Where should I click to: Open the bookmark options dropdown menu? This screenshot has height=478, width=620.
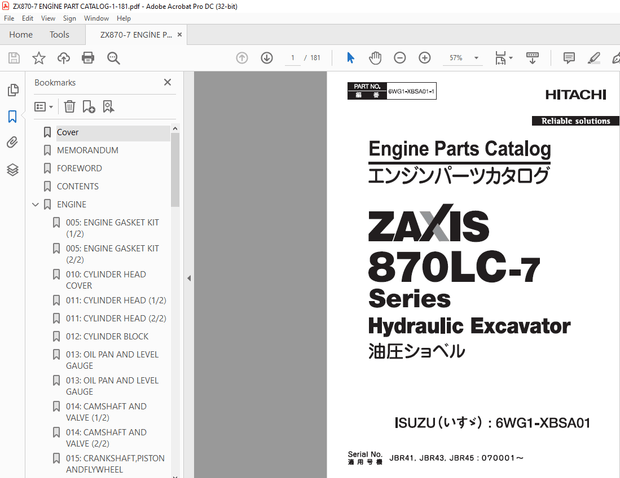click(x=43, y=107)
